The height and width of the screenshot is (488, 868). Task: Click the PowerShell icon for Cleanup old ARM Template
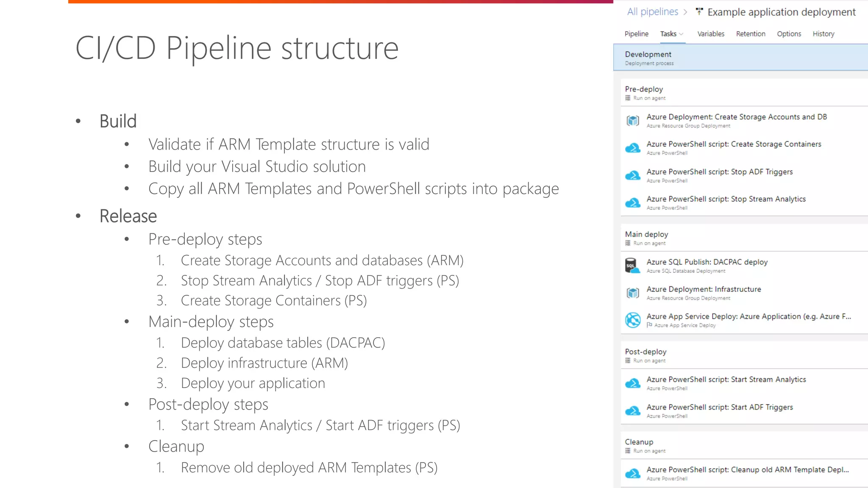pyautogui.click(x=633, y=474)
